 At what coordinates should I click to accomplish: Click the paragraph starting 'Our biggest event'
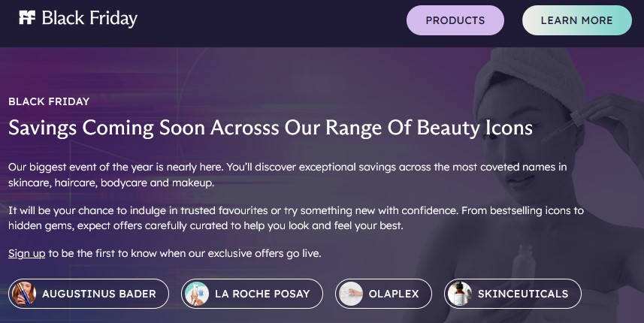coord(287,174)
